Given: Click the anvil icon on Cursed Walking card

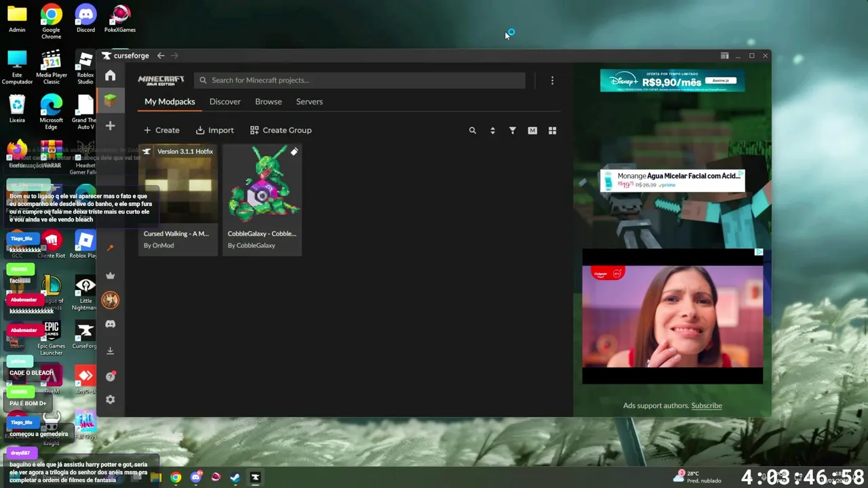Looking at the screenshot, I should [x=146, y=152].
